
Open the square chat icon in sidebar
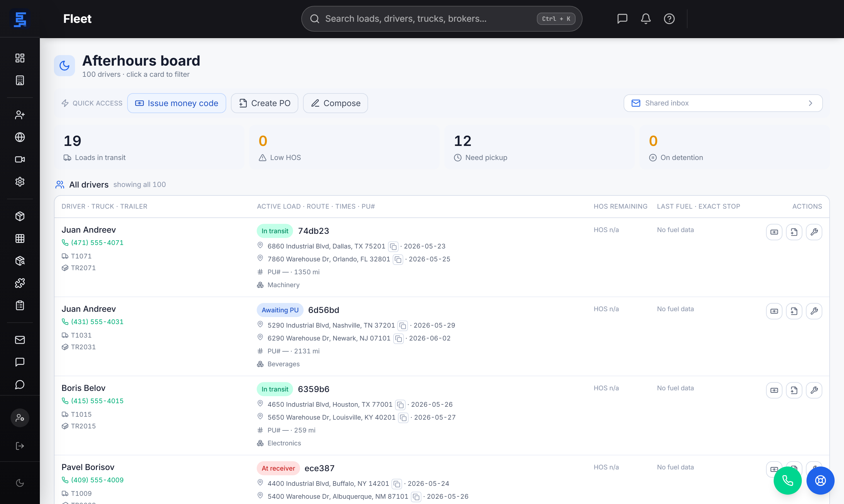tap(20, 362)
